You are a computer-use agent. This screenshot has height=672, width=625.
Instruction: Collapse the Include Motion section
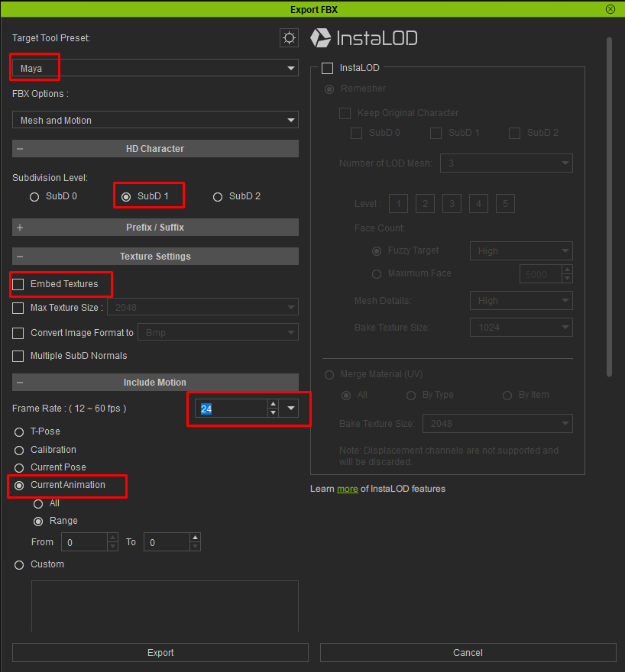point(155,383)
